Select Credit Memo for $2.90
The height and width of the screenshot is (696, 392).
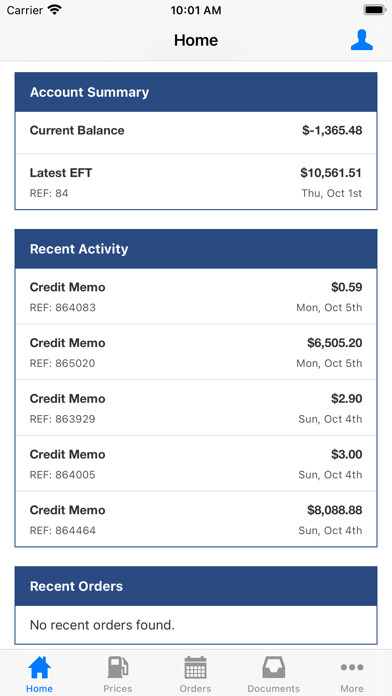[x=196, y=407]
